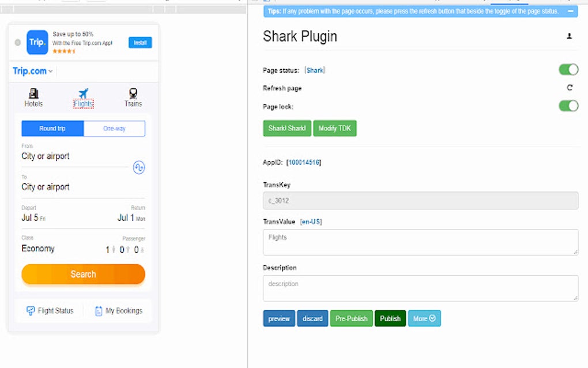The height and width of the screenshot is (368, 588).
Task: Select the Round trip tab
Action: [52, 129]
